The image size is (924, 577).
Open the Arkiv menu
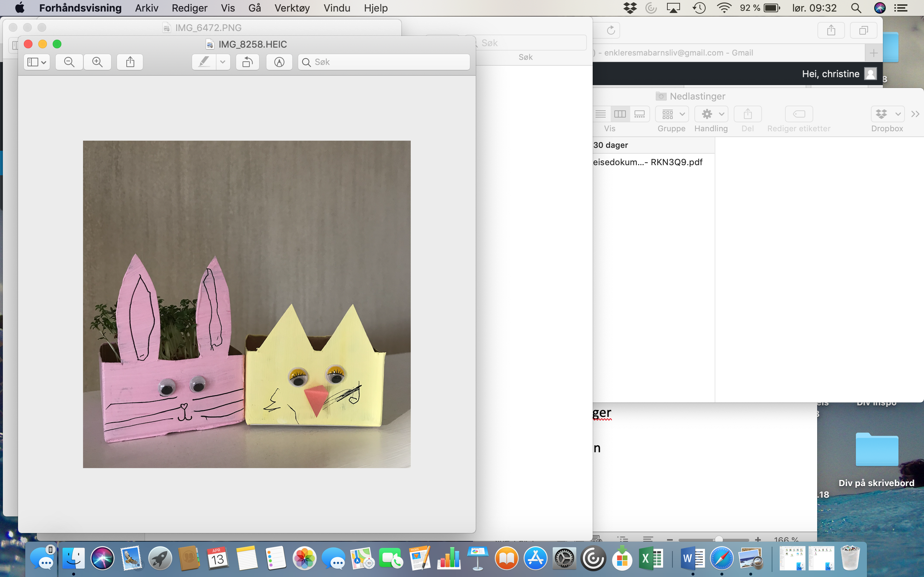(x=146, y=8)
